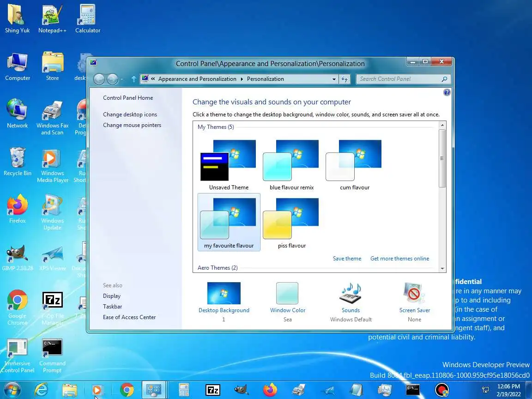Open the Notepad++ desktop shortcut
The image size is (532, 399).
52,18
